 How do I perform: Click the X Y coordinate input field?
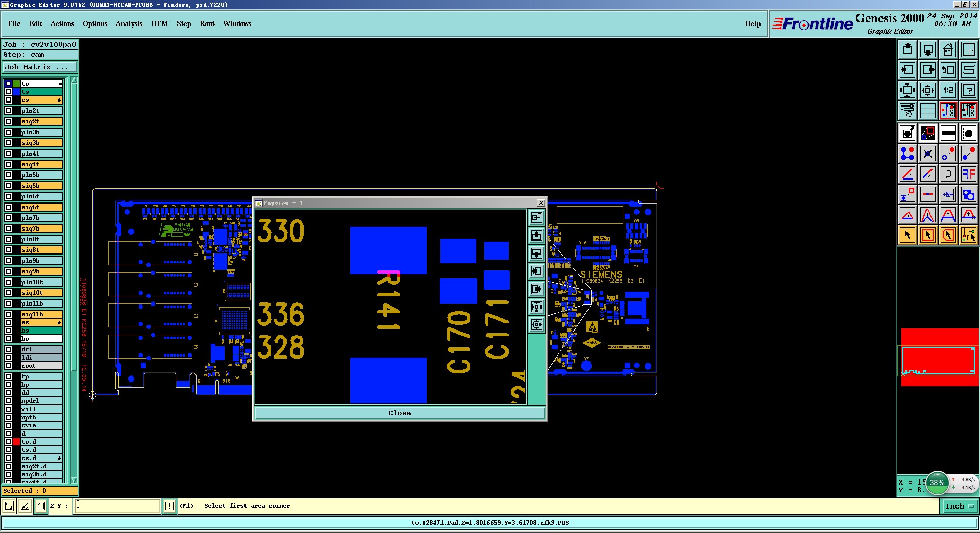click(x=118, y=506)
